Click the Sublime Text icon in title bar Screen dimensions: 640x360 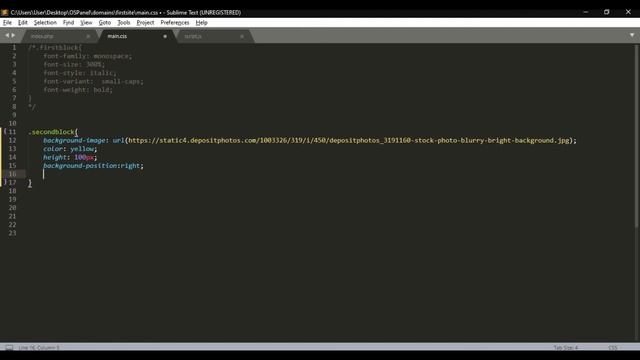click(x=4, y=12)
